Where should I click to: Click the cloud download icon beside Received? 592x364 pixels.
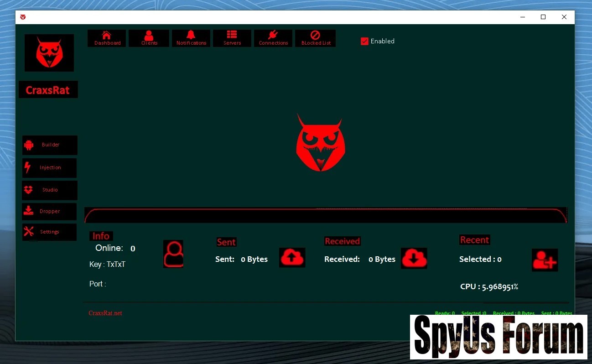[414, 258]
